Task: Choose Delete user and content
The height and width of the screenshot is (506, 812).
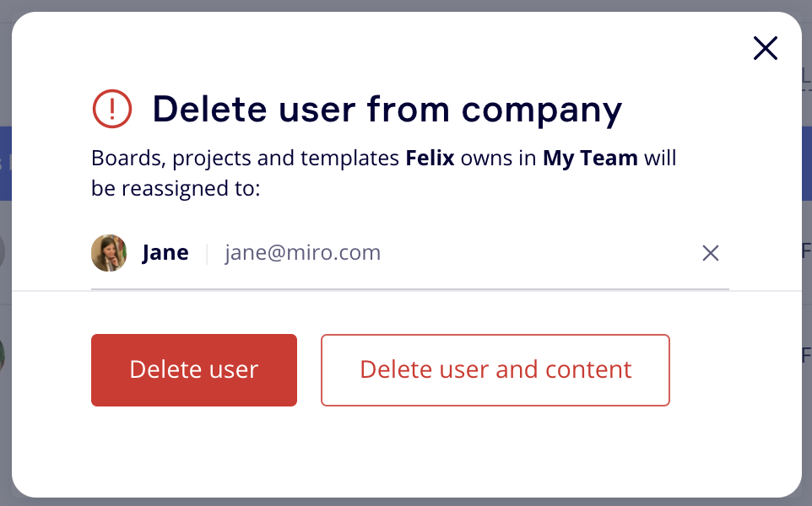Action: coord(495,370)
